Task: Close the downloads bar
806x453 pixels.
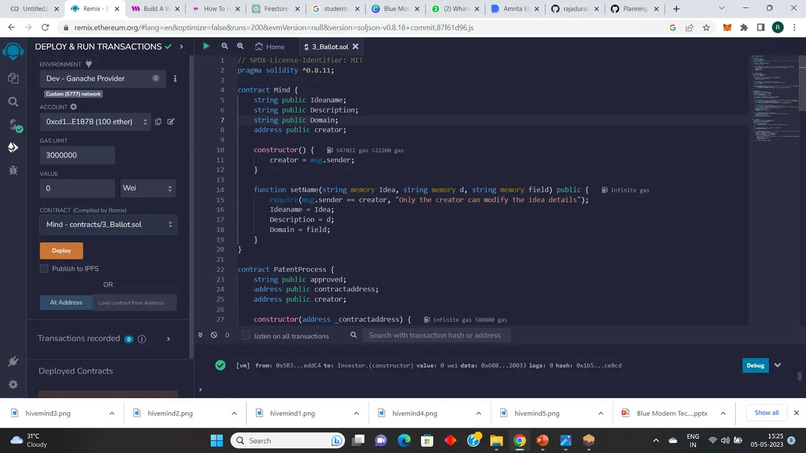Action: coord(796,413)
